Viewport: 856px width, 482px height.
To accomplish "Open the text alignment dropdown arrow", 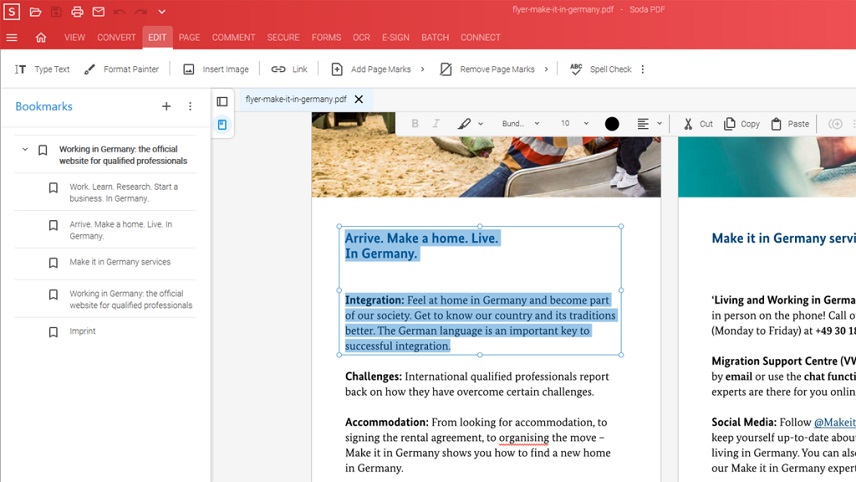I will pyautogui.click(x=659, y=124).
